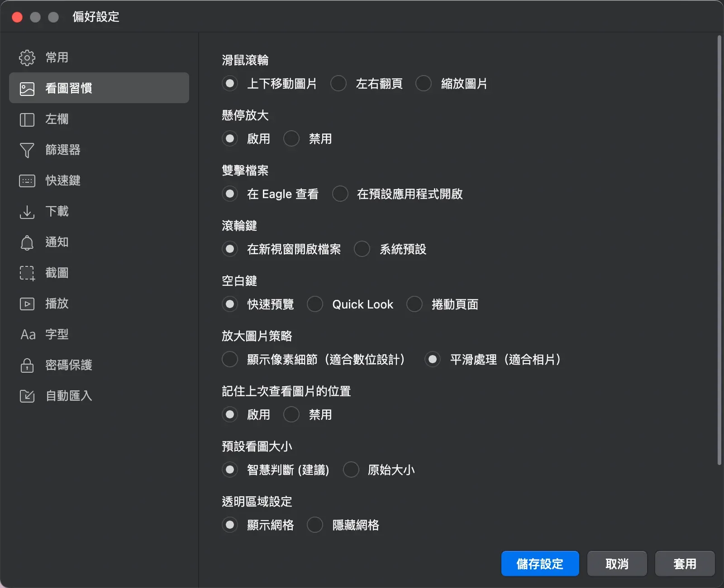Click the 取消 button
This screenshot has height=588, width=724.
click(617, 564)
